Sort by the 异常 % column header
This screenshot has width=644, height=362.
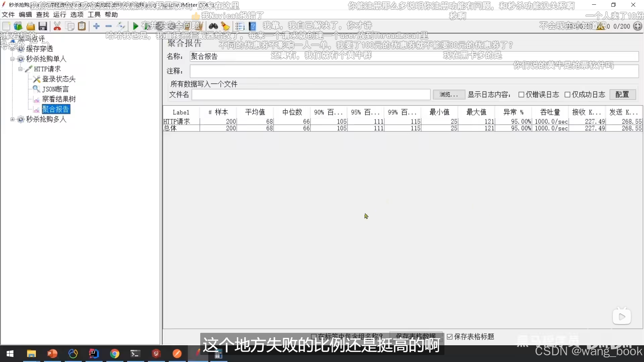coord(513,112)
